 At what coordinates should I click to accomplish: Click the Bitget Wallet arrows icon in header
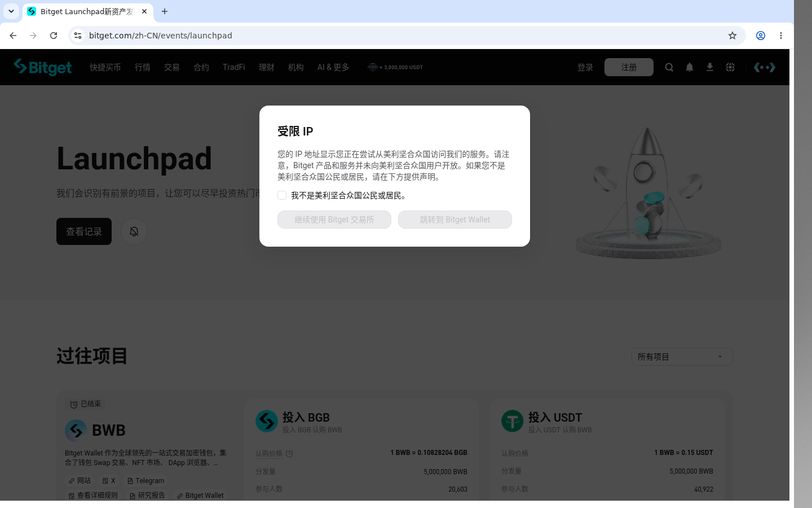(765, 67)
